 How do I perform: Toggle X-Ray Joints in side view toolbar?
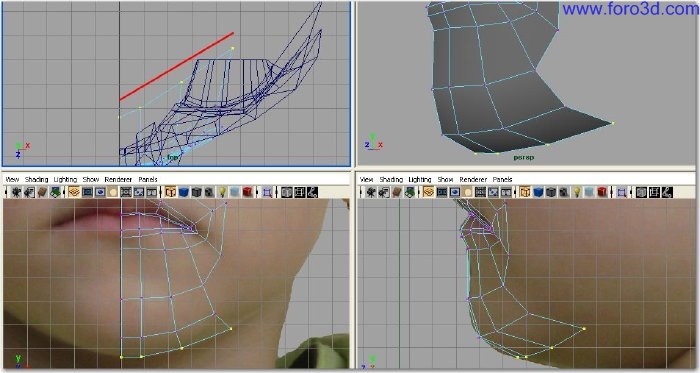(667, 192)
